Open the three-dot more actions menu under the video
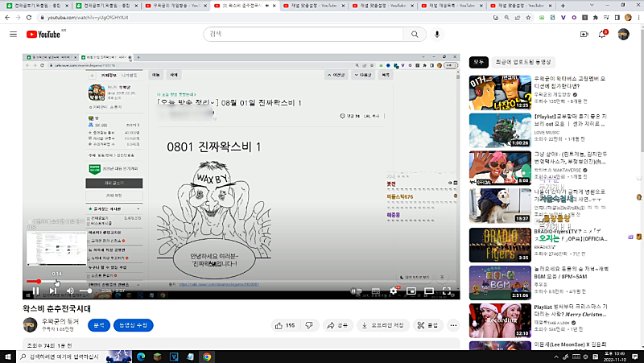This screenshot has height=363, width=644. pyautogui.click(x=453, y=325)
